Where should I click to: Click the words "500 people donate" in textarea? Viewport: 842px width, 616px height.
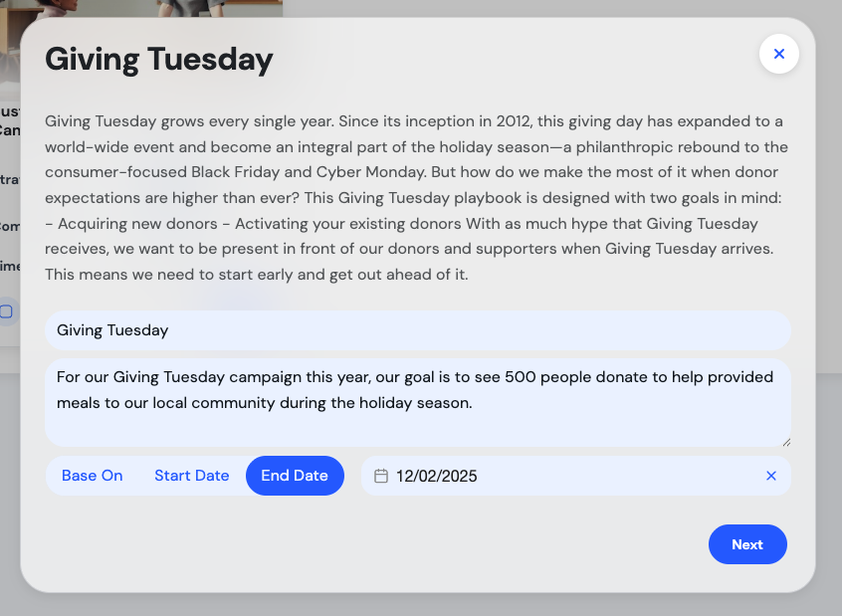(x=569, y=378)
